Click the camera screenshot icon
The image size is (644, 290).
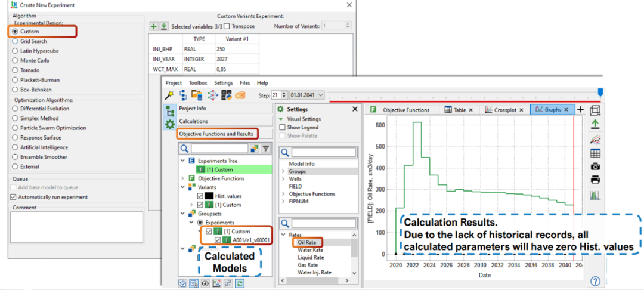coord(595,166)
